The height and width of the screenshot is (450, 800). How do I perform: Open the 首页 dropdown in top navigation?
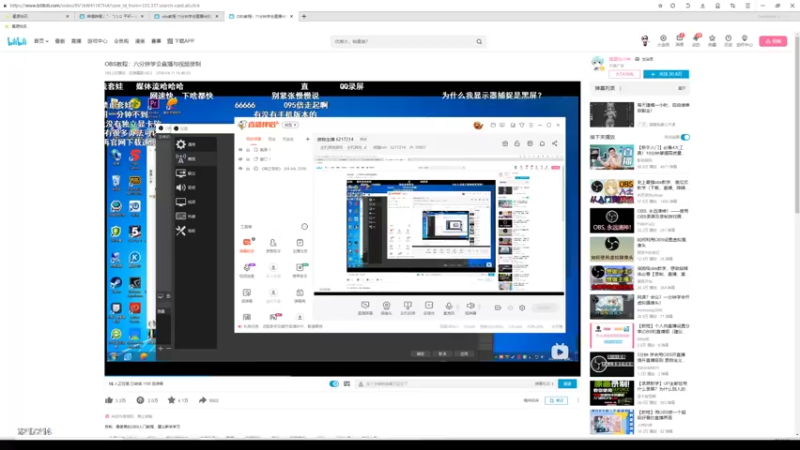pos(41,41)
